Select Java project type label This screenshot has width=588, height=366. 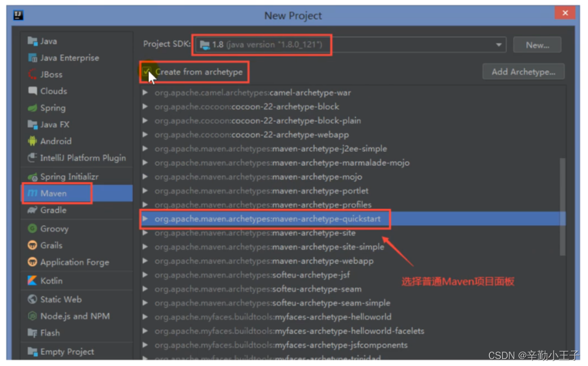[x=49, y=41]
